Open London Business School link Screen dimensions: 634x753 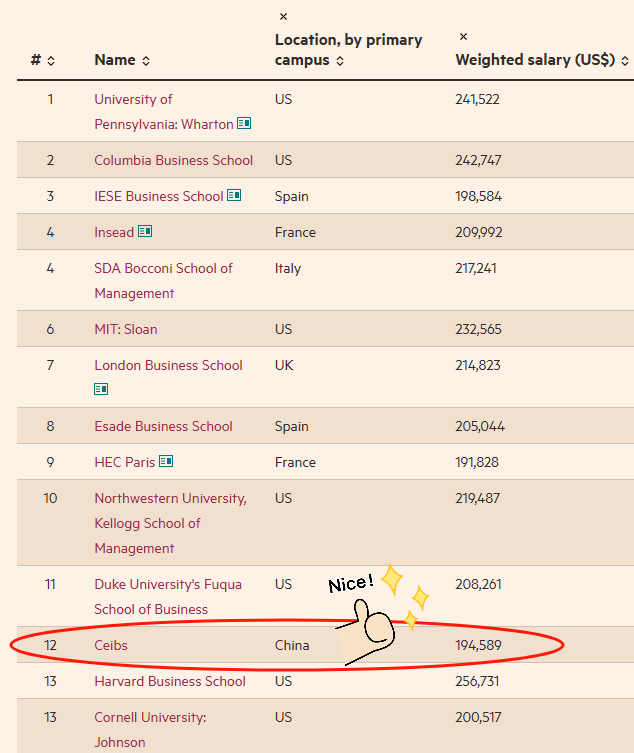168,365
